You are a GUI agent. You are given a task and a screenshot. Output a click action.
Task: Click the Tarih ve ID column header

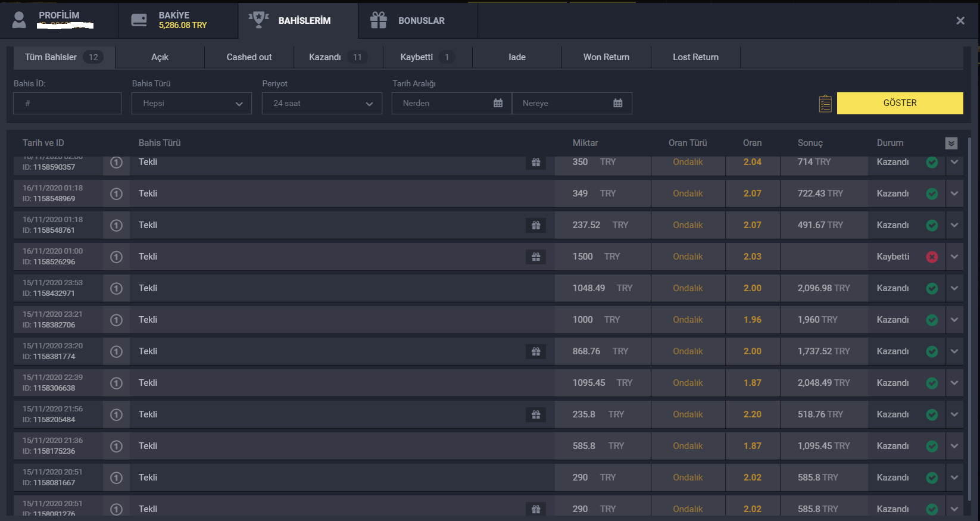(43, 143)
